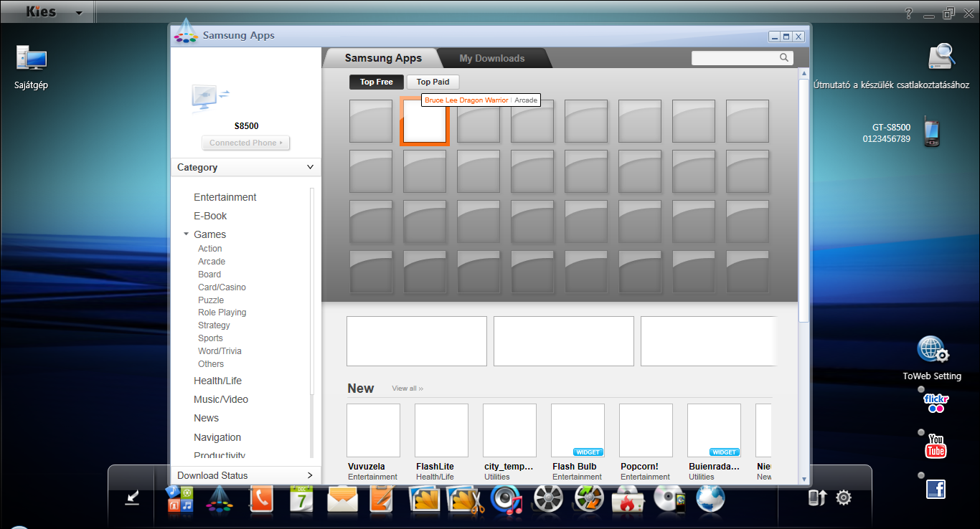
Task: Open the Board games subcategory
Action: (x=209, y=275)
